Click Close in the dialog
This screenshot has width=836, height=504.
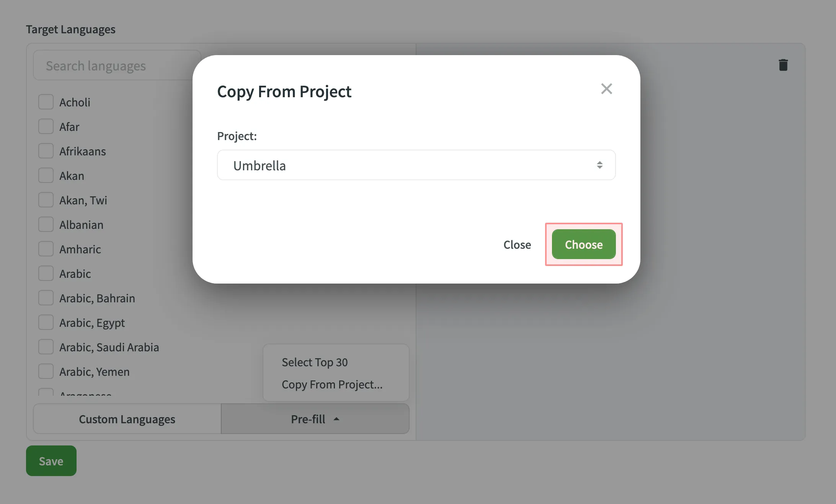517,245
